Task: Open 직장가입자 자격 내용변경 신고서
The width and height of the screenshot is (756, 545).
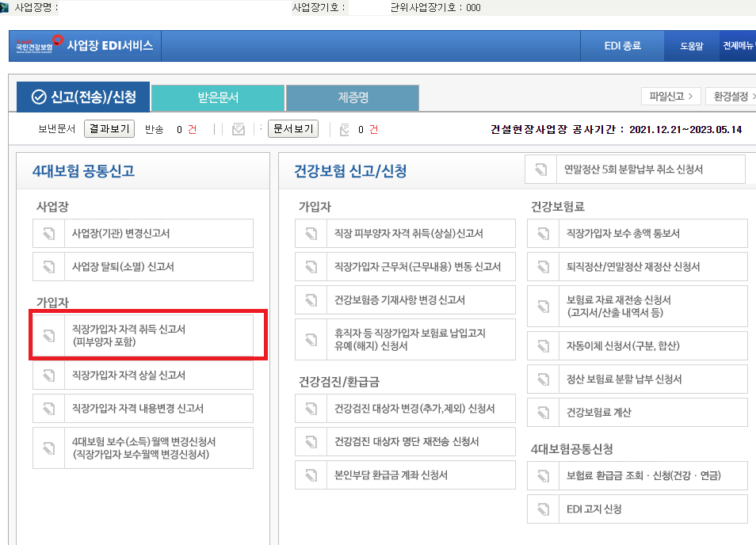Action: tap(143, 409)
